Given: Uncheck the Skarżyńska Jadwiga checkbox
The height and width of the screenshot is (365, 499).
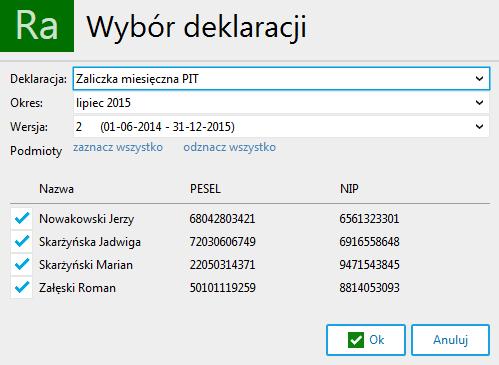Looking at the screenshot, I should pos(22,242).
